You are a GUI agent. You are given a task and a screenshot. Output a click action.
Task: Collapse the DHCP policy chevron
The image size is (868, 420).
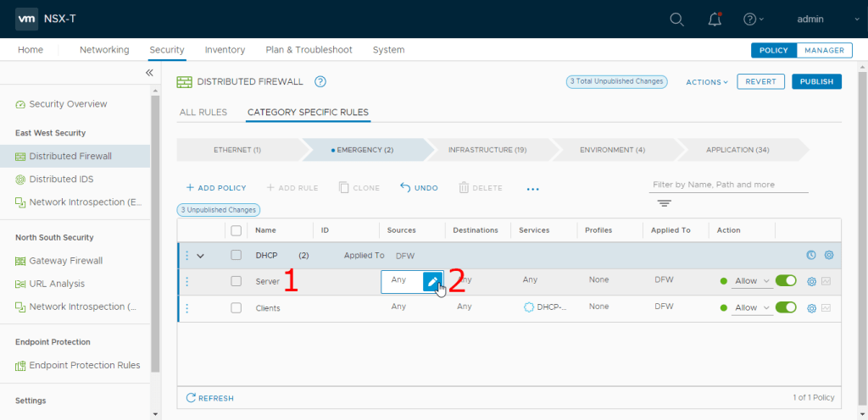coord(201,255)
